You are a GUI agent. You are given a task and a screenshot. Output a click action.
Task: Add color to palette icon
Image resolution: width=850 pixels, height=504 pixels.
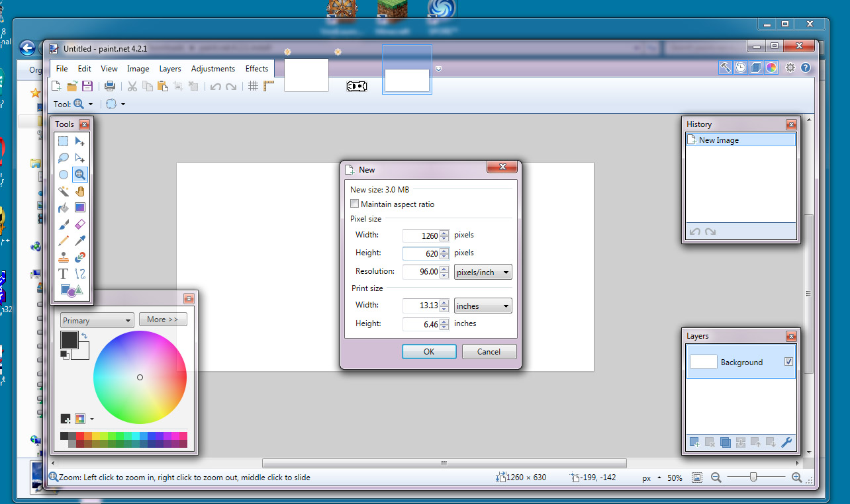66,419
